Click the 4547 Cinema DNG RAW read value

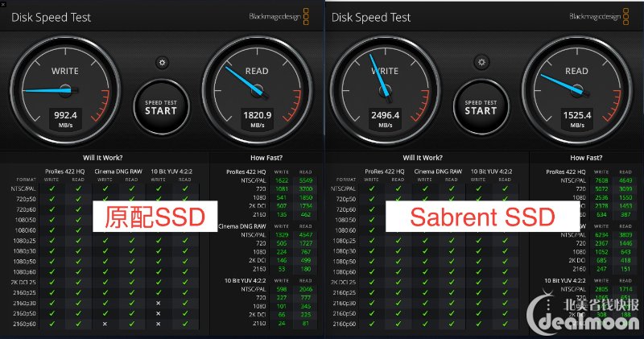(306, 234)
